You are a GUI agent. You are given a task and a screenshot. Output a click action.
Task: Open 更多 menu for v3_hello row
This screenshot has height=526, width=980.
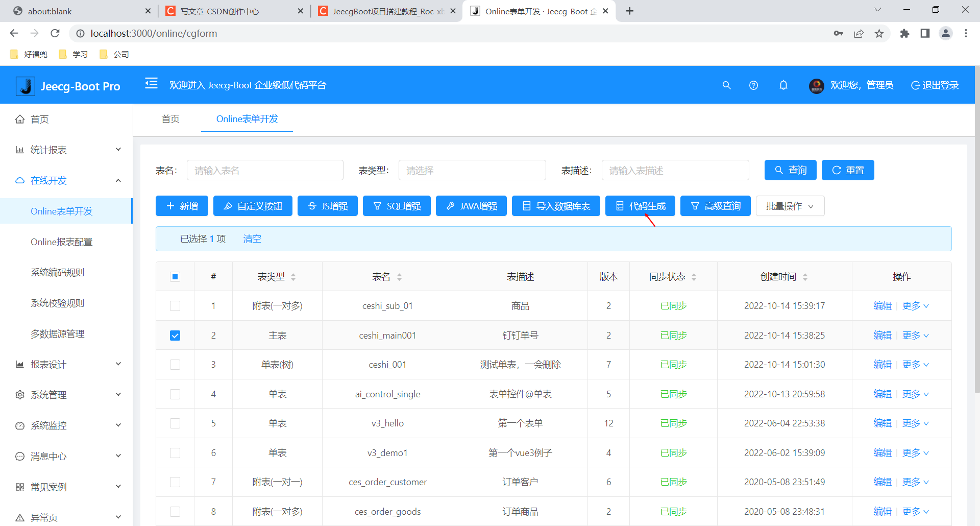click(x=916, y=423)
